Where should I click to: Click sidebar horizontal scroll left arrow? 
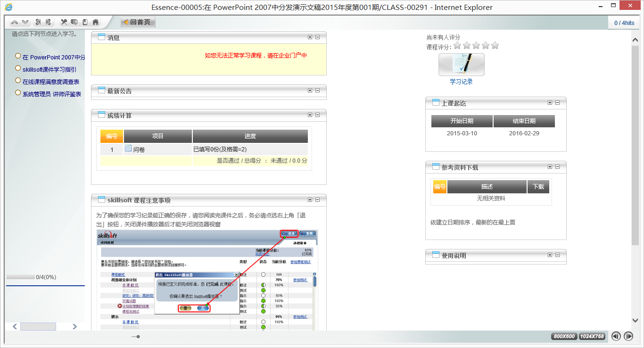pyautogui.click(x=15, y=326)
